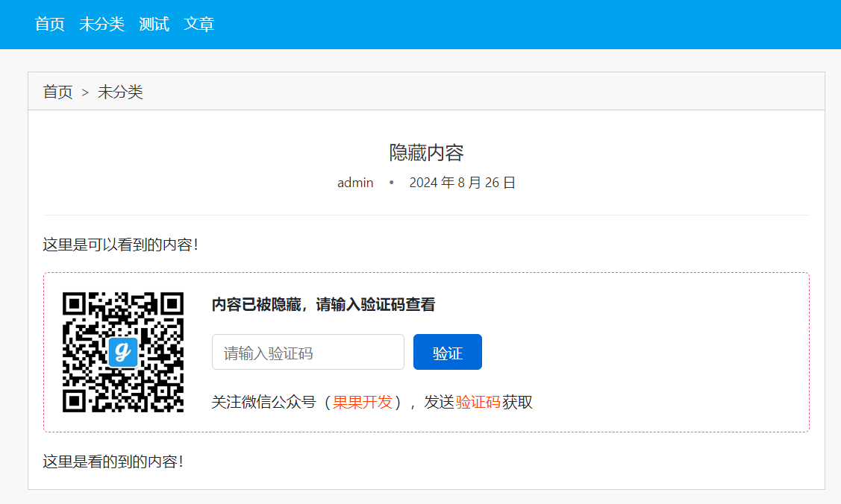Select the 文章 navigation item
Image resolution: width=841 pixels, height=504 pixels.
[199, 24]
